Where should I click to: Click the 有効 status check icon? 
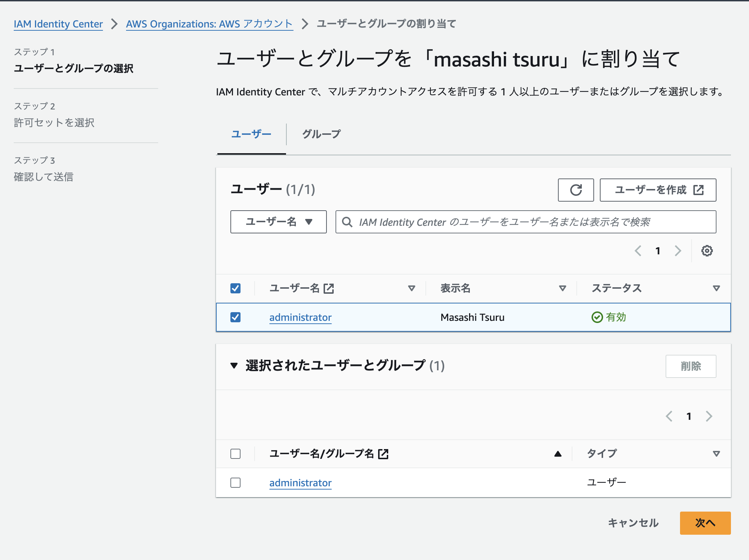click(x=597, y=317)
